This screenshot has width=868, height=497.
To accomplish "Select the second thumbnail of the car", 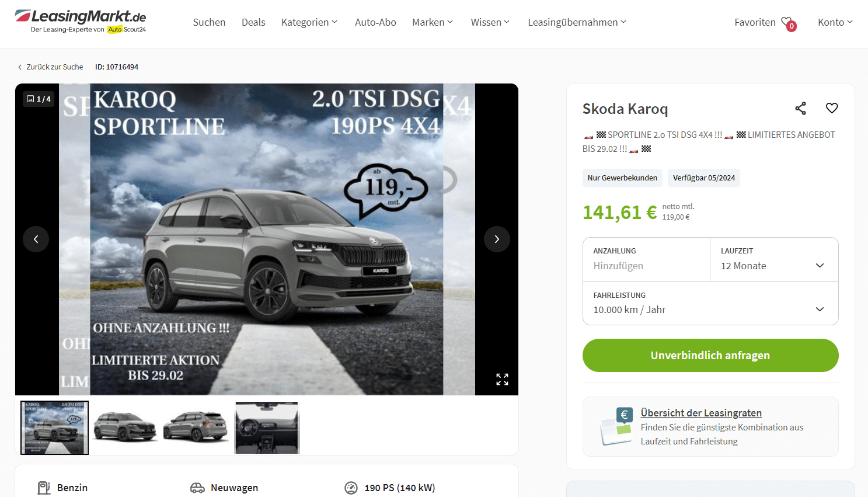I will coord(125,428).
